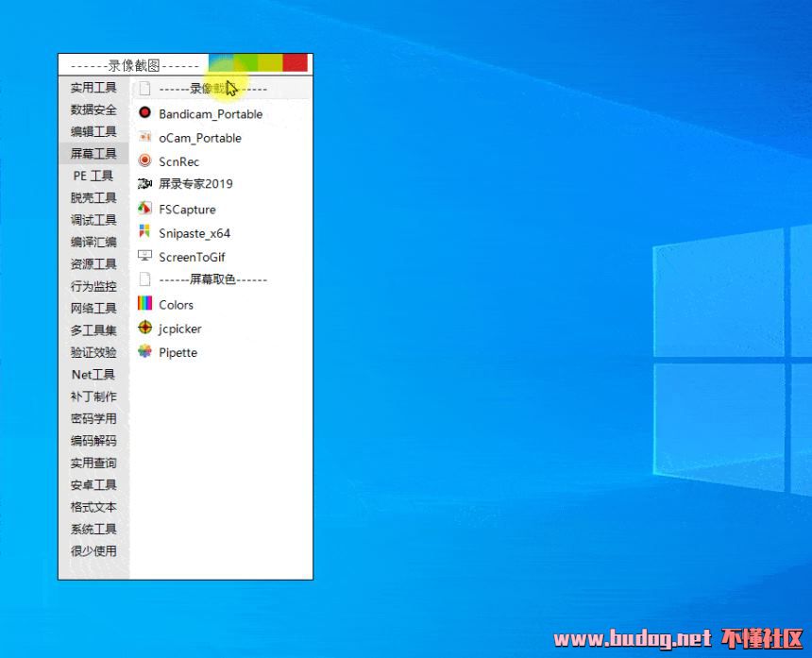
Task: Click the ScnRec recorder icon
Action: click(x=144, y=160)
